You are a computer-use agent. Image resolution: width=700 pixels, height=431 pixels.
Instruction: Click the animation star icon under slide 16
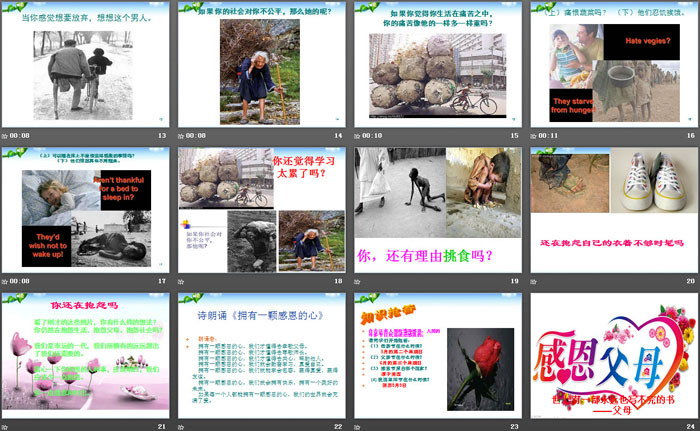pyautogui.click(x=533, y=136)
